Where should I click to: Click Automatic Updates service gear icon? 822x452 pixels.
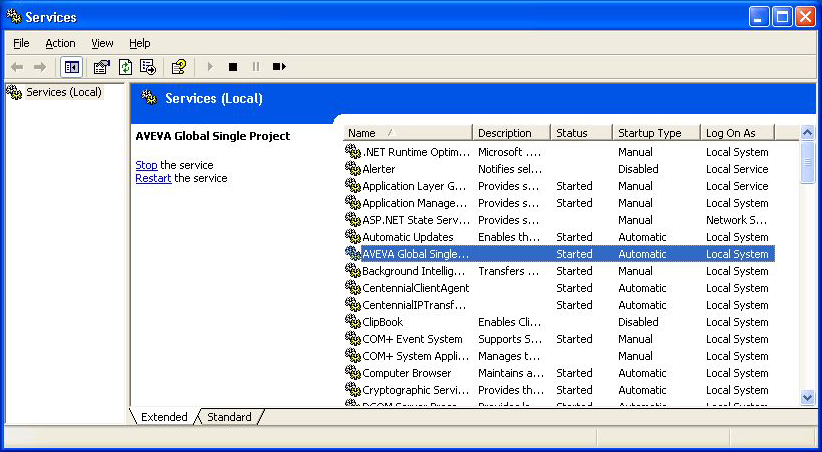pos(353,236)
